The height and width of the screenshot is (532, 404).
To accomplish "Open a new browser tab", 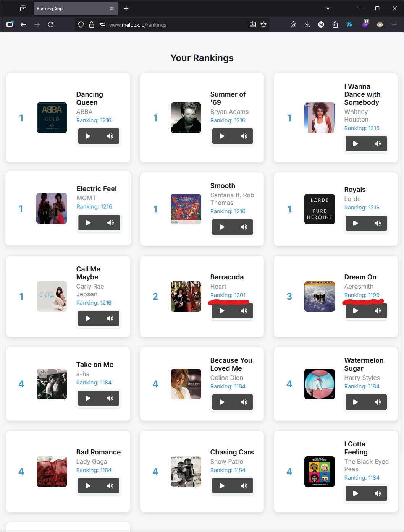I will click(x=126, y=8).
